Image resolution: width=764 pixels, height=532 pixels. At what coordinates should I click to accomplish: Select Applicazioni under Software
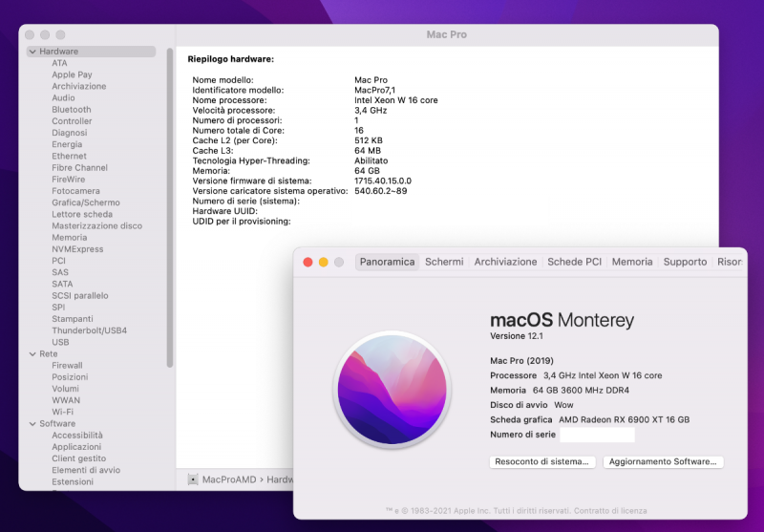pyautogui.click(x=76, y=447)
